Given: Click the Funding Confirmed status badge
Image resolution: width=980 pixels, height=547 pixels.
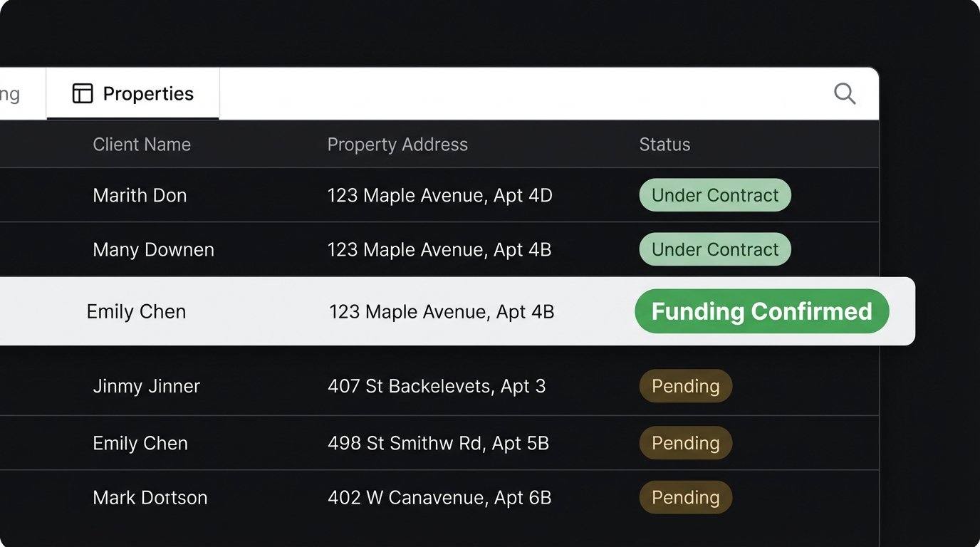Looking at the screenshot, I should (761, 311).
